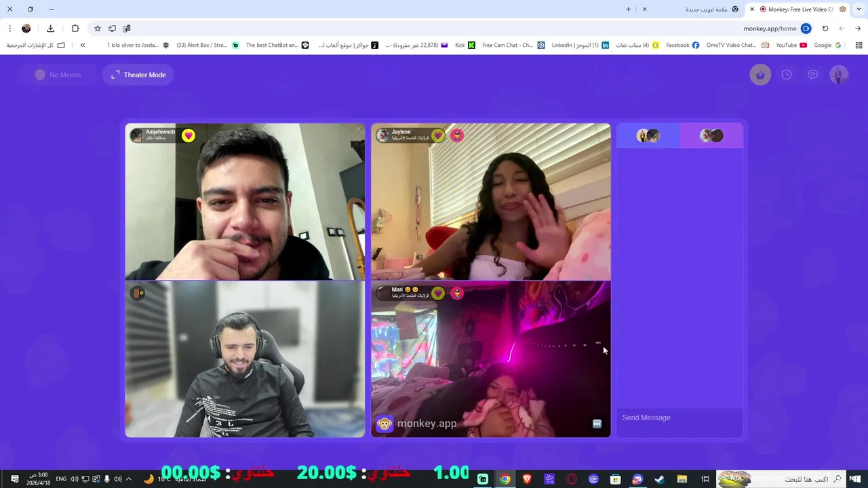Open File Explorer from the taskbar
The width and height of the screenshot is (868, 488).
[x=682, y=479]
